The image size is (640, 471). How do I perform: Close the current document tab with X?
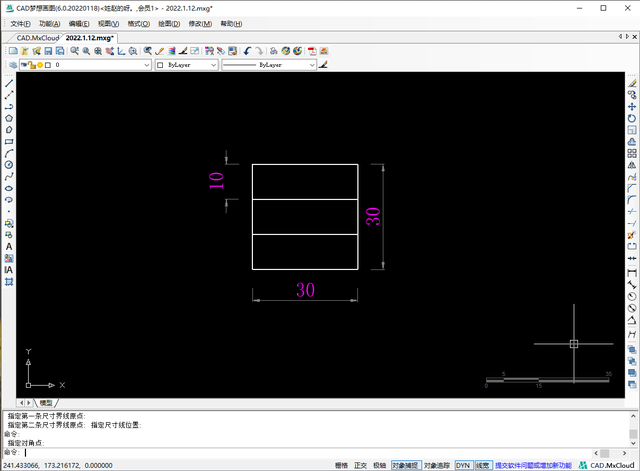pyautogui.click(x=635, y=37)
